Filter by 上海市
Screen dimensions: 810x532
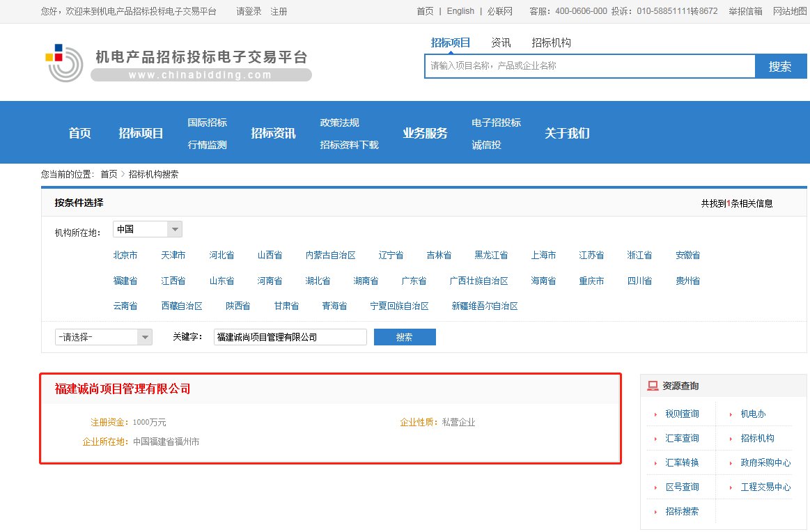coord(543,255)
